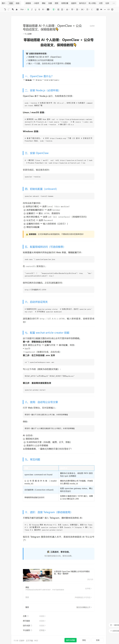Click the 问答 menu item
The width and height of the screenshot is (119, 644).
tap(101, 3)
